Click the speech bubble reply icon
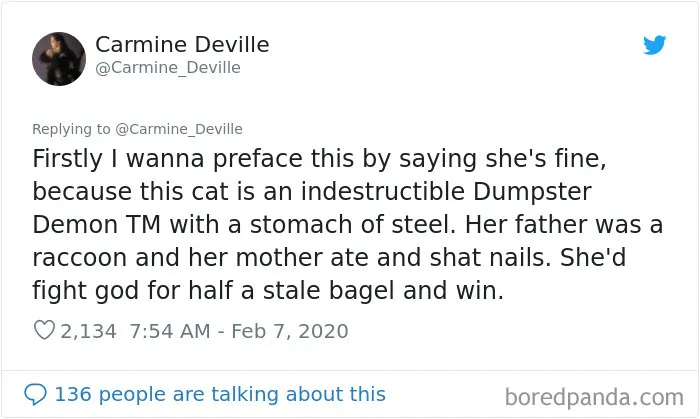The image size is (700, 419). click(x=35, y=394)
